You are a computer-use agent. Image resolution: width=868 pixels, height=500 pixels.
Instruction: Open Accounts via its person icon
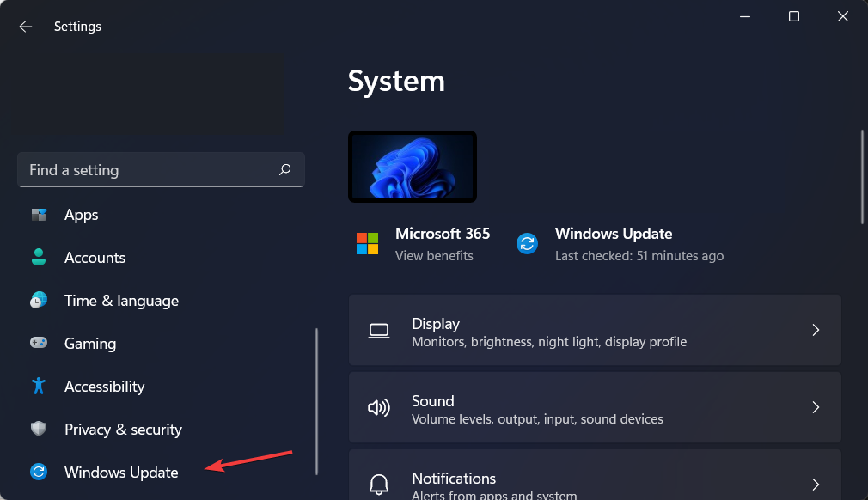pyautogui.click(x=39, y=257)
